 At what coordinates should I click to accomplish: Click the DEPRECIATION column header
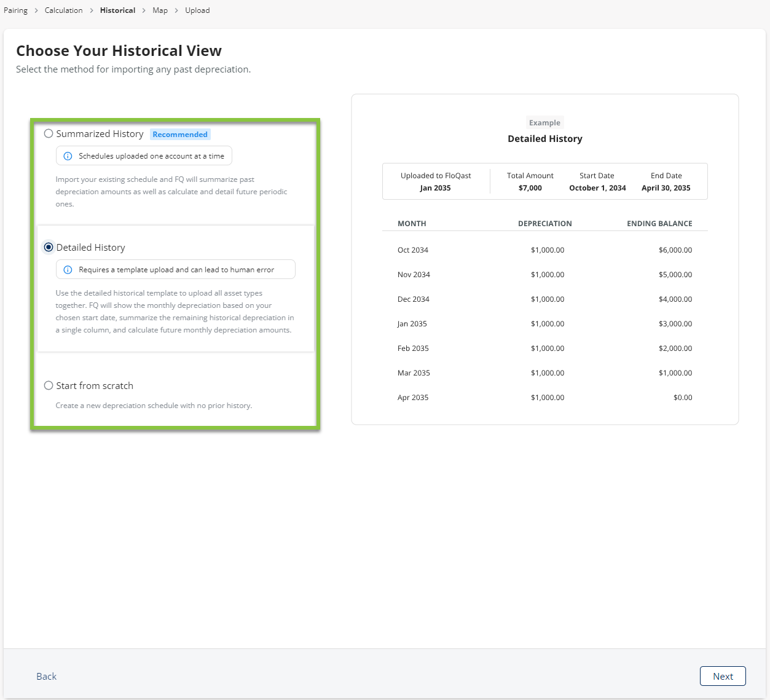544,224
